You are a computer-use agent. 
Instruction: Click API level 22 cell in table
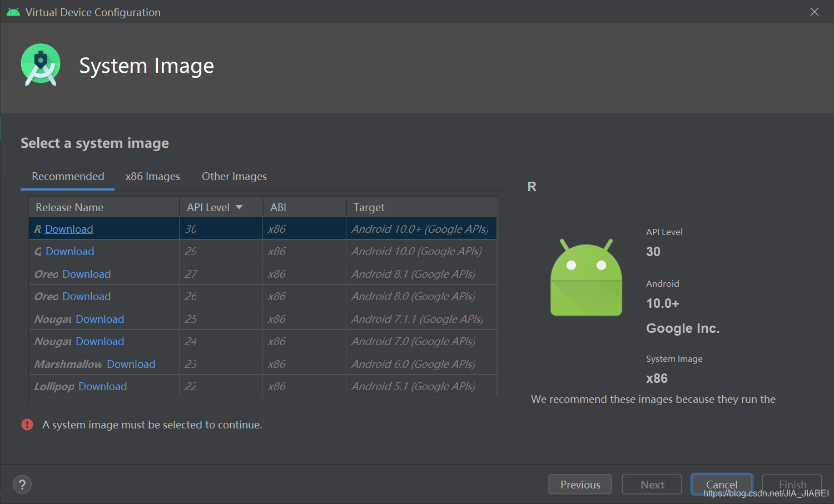click(x=221, y=386)
